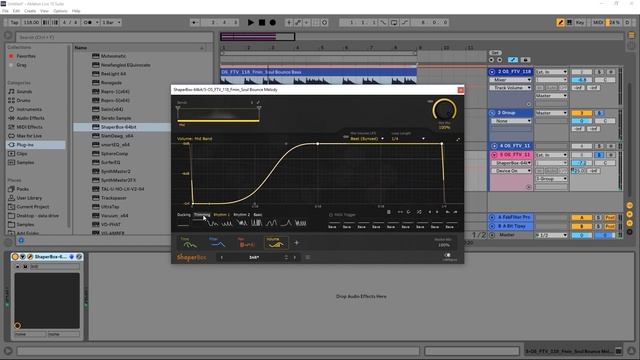Image resolution: width=640 pixels, height=360 pixels.
Task: Select Trackspacer plugin in list
Action: click(113, 198)
